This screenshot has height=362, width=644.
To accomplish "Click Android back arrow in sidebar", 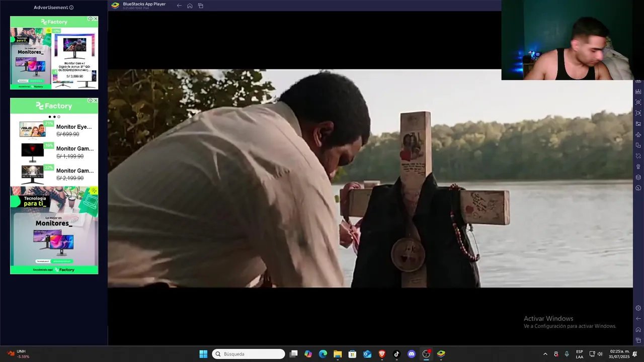I will tap(638, 318).
